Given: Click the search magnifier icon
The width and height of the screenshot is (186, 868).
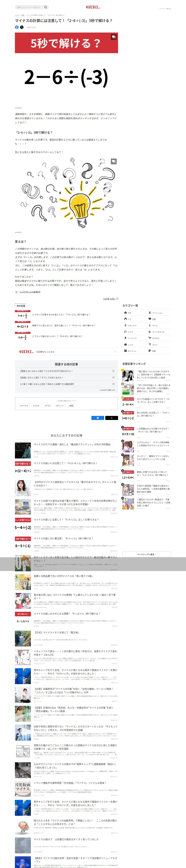Looking at the screenshot, I should (46, 7).
